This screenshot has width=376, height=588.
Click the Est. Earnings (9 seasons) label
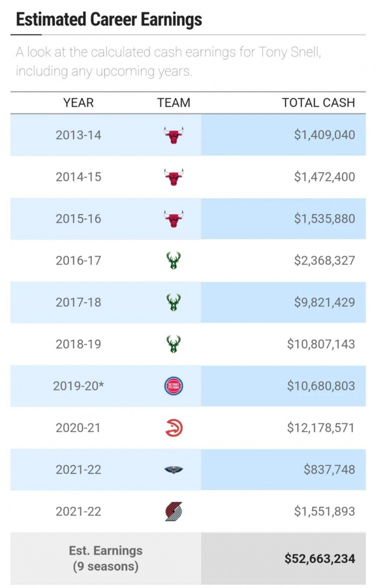[106, 558]
